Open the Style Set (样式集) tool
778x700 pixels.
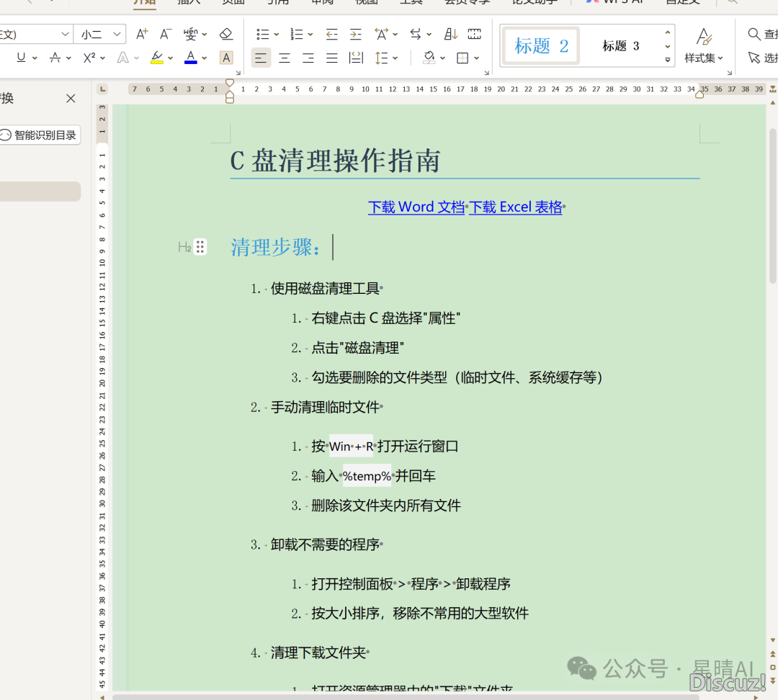click(x=704, y=45)
